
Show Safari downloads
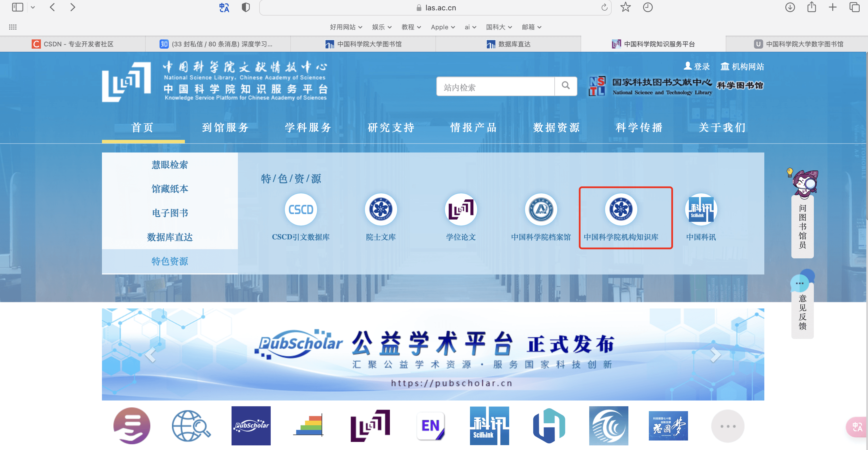[790, 7]
